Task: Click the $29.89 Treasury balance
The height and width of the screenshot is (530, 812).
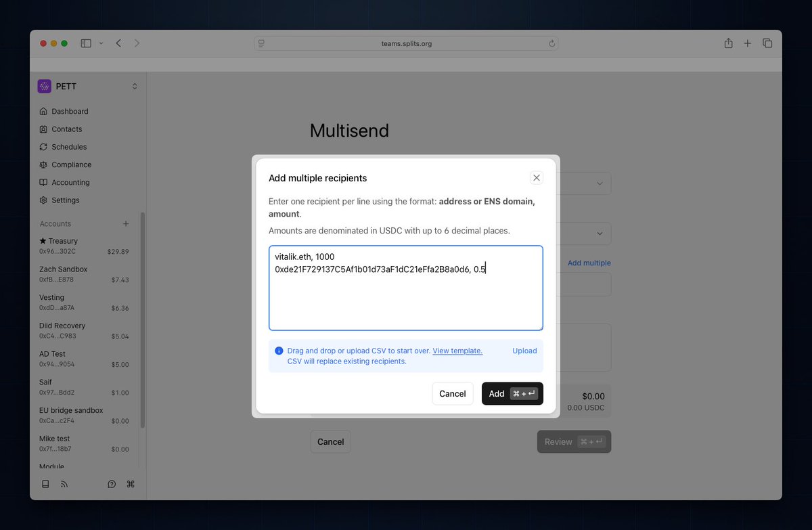Action: click(x=118, y=251)
